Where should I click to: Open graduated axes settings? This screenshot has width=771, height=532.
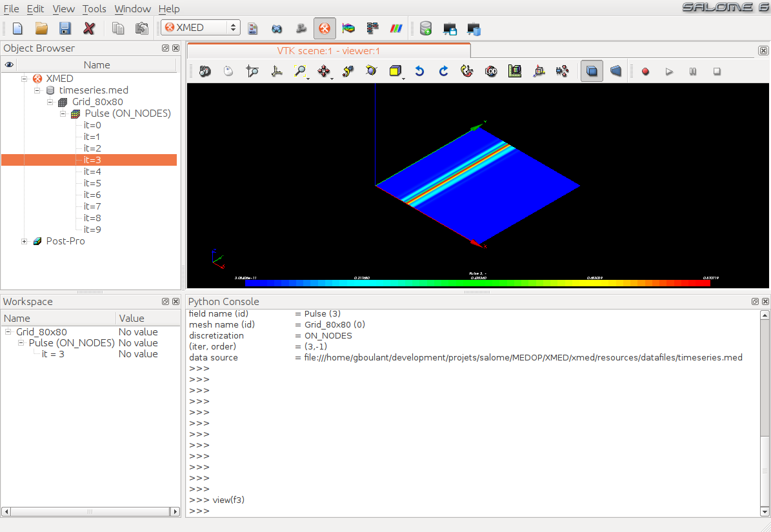tap(539, 71)
